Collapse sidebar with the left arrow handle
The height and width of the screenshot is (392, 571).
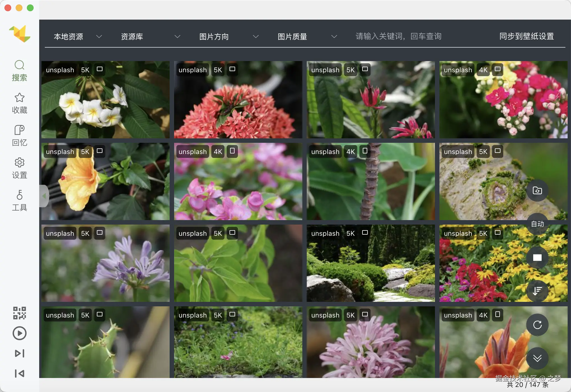click(44, 196)
